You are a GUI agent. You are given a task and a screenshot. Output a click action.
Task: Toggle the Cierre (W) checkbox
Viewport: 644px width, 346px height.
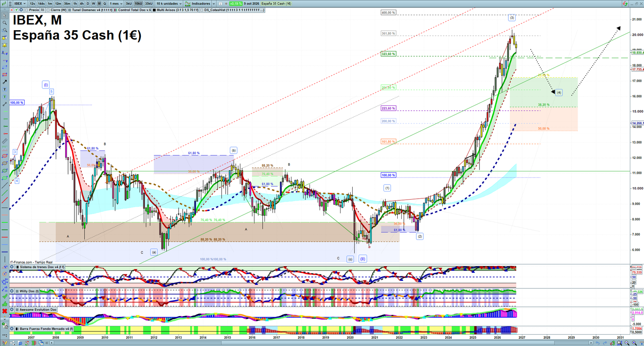pos(48,10)
